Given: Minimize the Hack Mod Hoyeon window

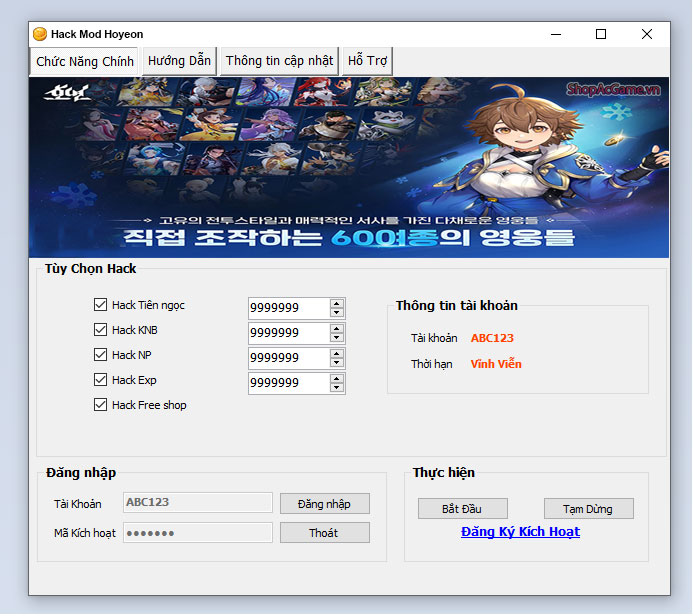Looking at the screenshot, I should point(556,34).
